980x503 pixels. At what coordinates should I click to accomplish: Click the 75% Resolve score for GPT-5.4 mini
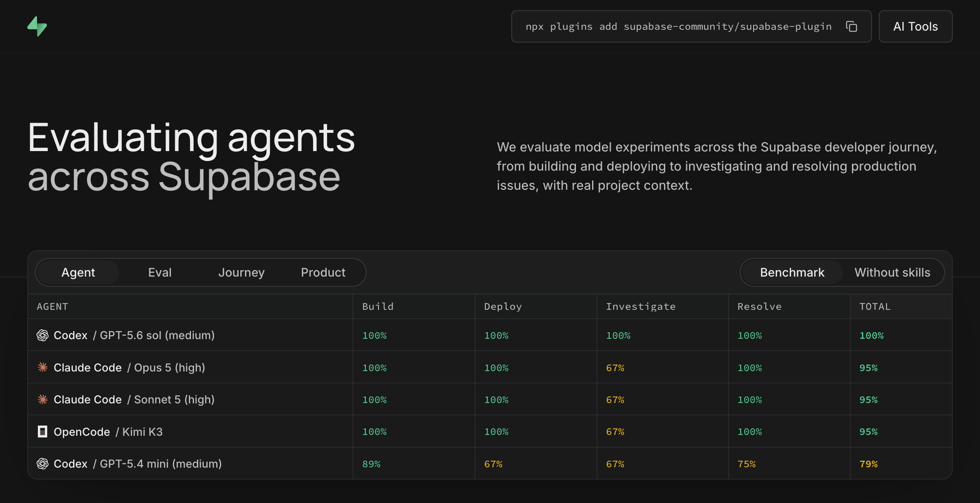point(746,464)
